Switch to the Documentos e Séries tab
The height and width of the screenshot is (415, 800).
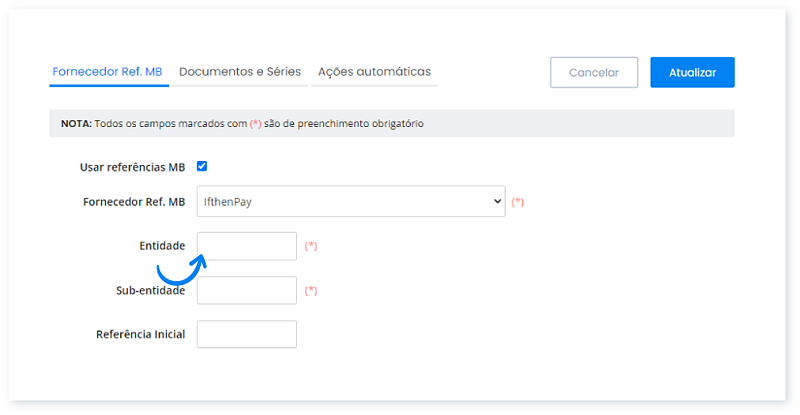tap(239, 72)
